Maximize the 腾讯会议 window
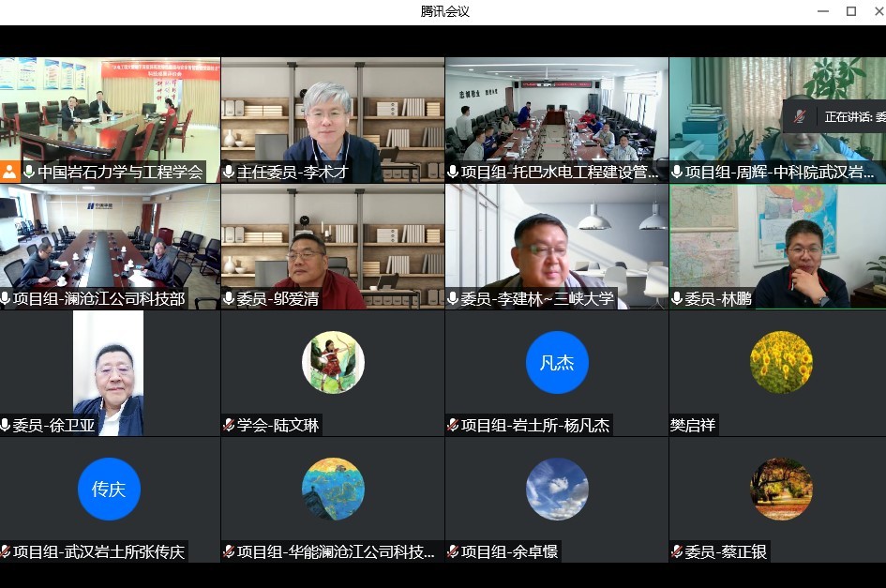This screenshot has height=588, width=886. pyautogui.click(x=851, y=11)
